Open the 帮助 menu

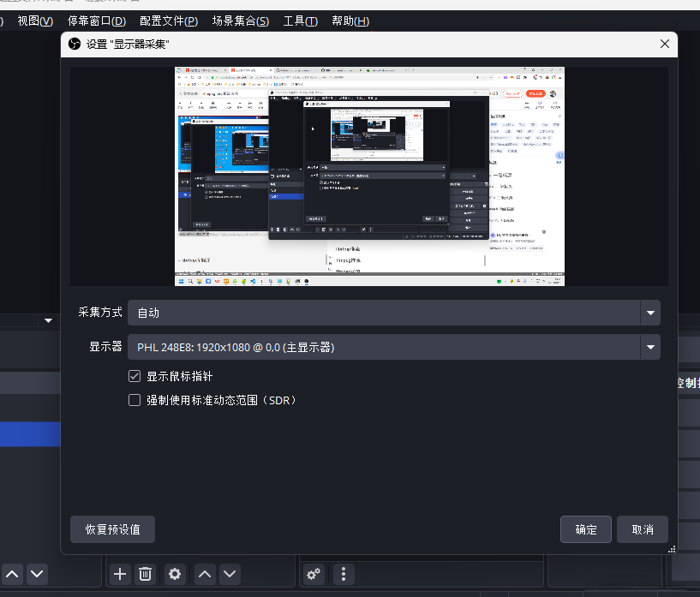click(350, 21)
